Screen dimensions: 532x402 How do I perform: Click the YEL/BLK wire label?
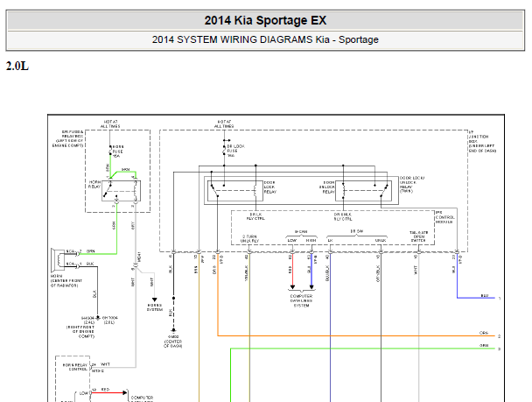pos(247,273)
